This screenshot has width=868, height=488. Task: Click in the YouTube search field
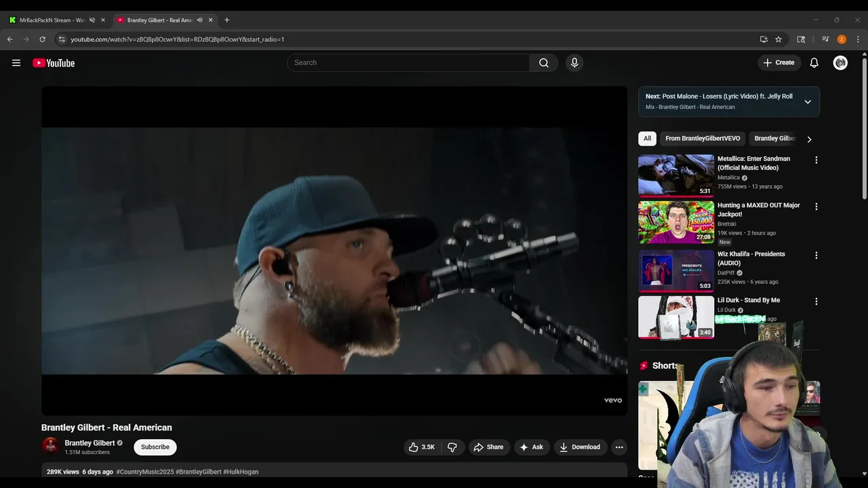(408, 63)
